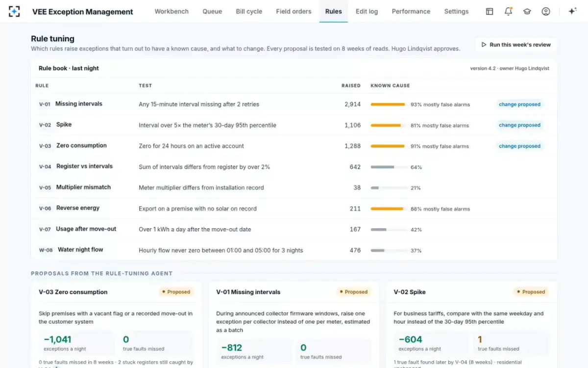Click the 21% known cause bar
This screenshot has width=588, height=368.
tap(389, 188)
